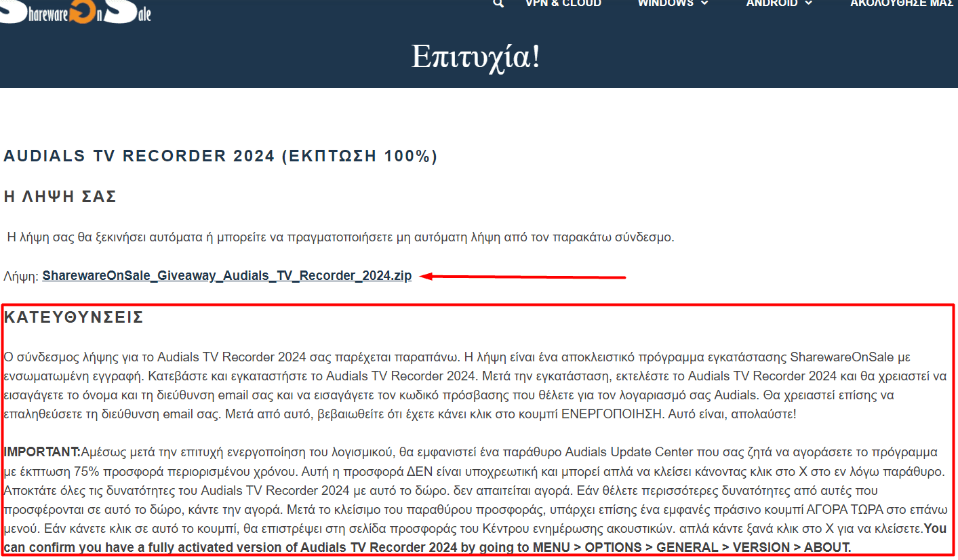Click the red arrow pointing at the download
The width and height of the screenshot is (958, 560).
coord(522,276)
